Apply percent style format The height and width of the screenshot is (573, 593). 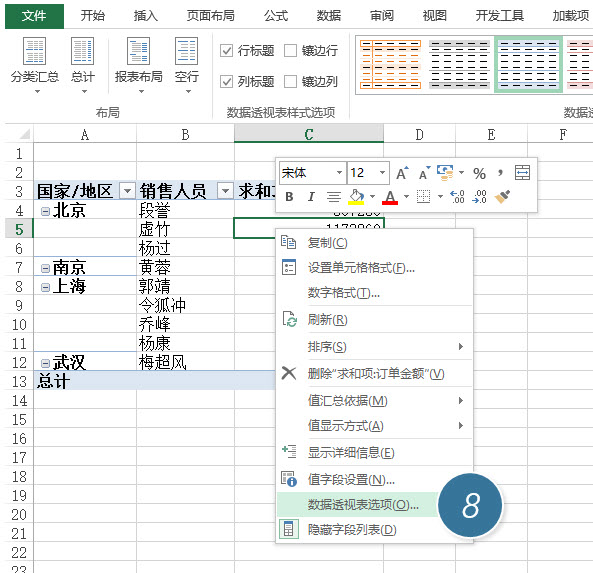(x=479, y=174)
